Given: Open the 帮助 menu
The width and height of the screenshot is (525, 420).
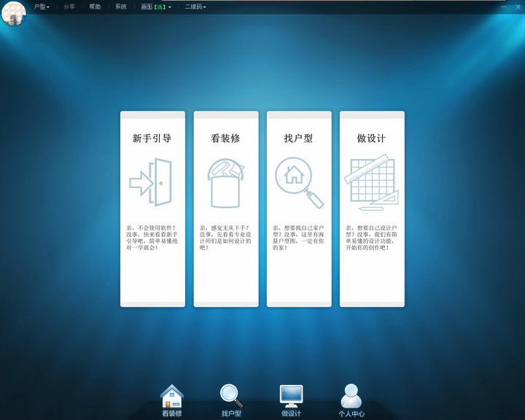Looking at the screenshot, I should click(x=95, y=7).
